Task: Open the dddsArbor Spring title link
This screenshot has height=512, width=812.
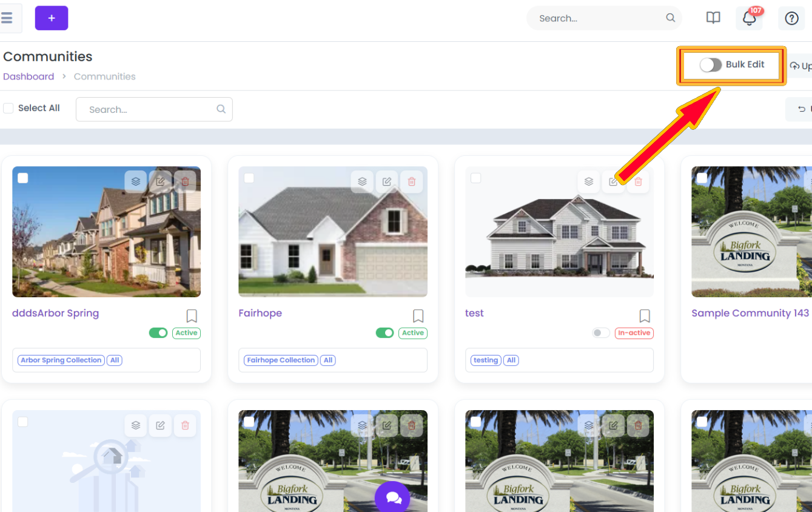Action: [x=55, y=313]
